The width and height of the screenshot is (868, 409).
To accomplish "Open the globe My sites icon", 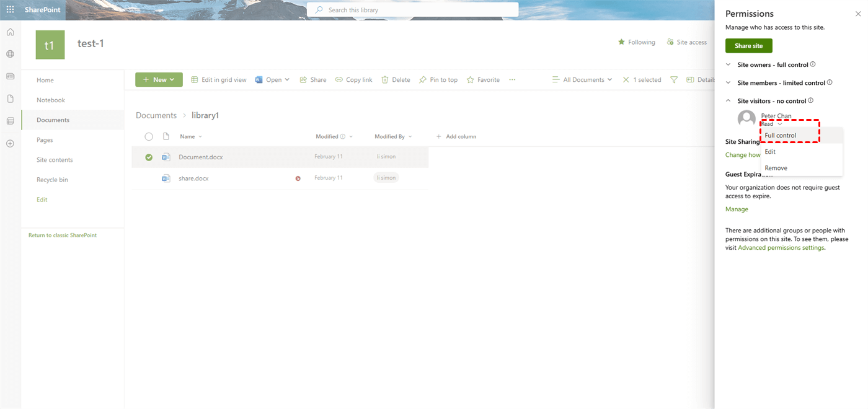I will [x=10, y=54].
